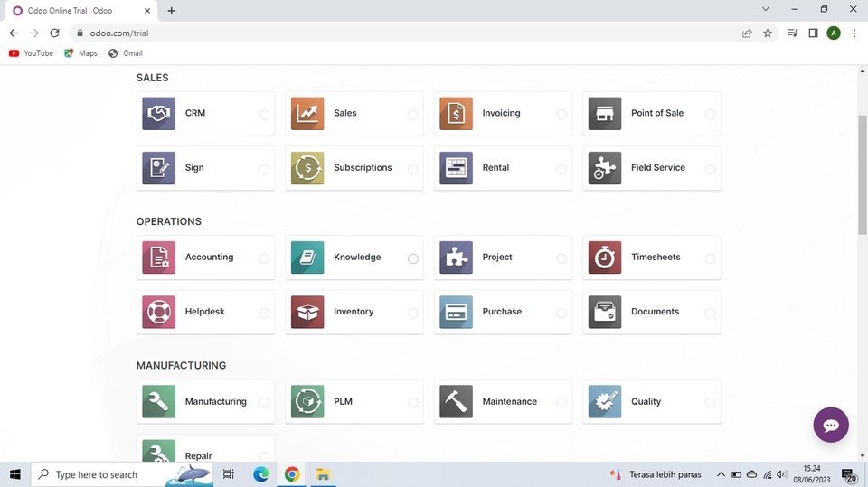Click the CRM handshake icon
Viewport: 868px width, 487px height.
159,114
